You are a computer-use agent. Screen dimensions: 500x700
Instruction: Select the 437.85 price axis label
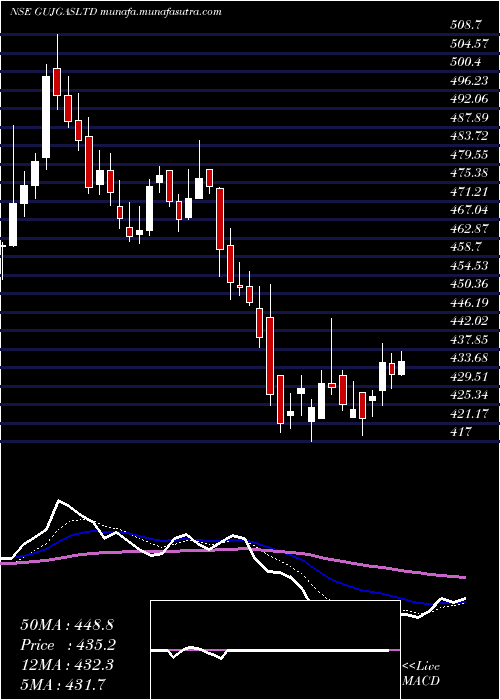coord(469,340)
